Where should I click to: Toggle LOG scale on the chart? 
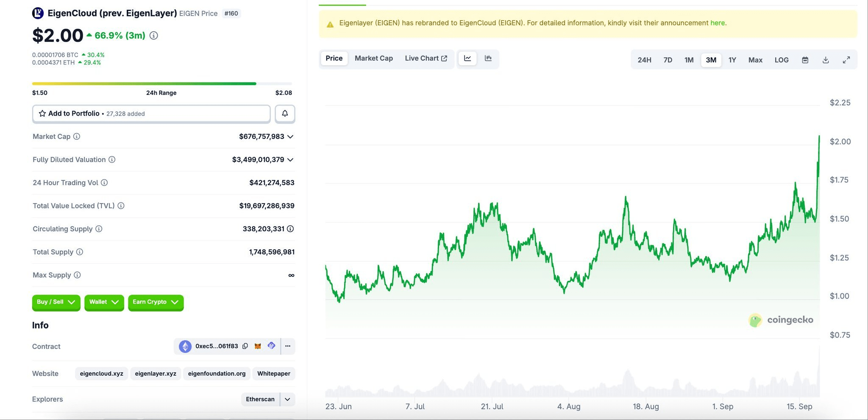coord(781,60)
